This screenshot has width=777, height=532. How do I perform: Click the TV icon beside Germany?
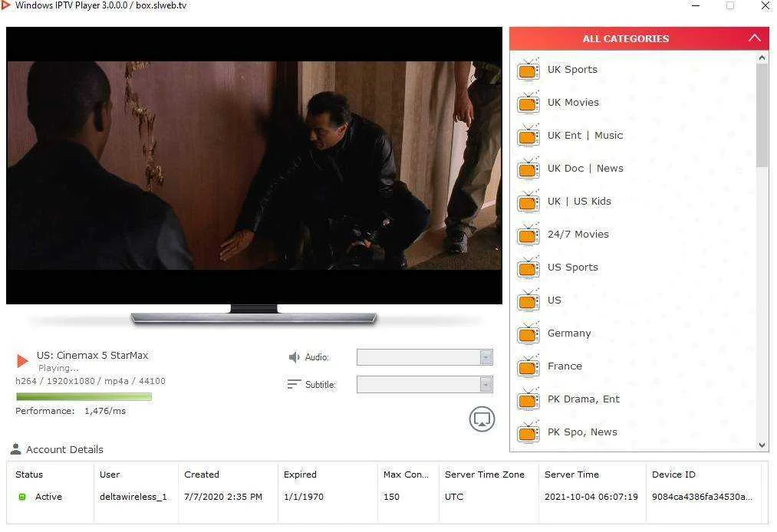(x=528, y=334)
